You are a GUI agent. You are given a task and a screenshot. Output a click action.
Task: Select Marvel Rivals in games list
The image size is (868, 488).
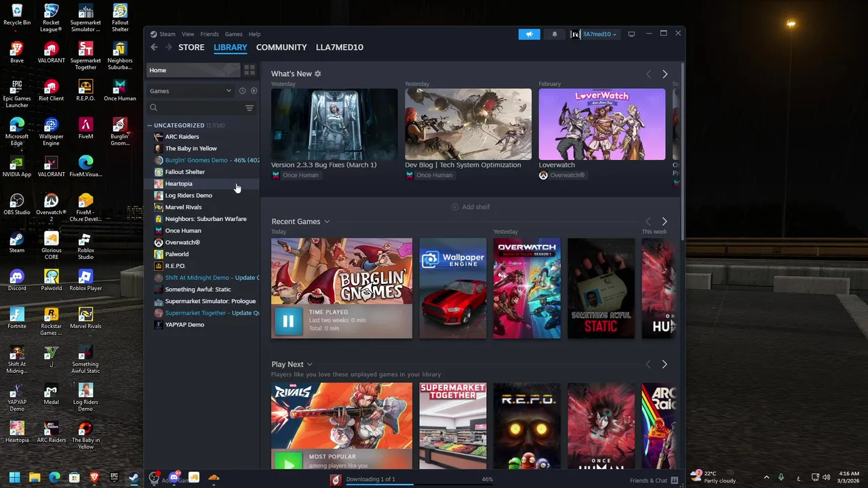pos(183,207)
